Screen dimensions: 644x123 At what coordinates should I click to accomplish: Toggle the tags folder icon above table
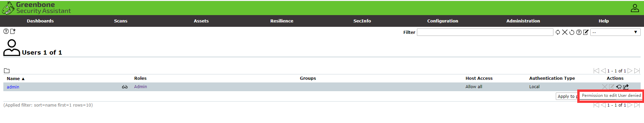(7, 71)
